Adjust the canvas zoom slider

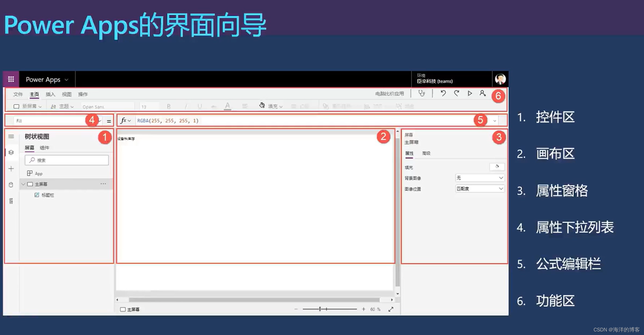pos(330,309)
